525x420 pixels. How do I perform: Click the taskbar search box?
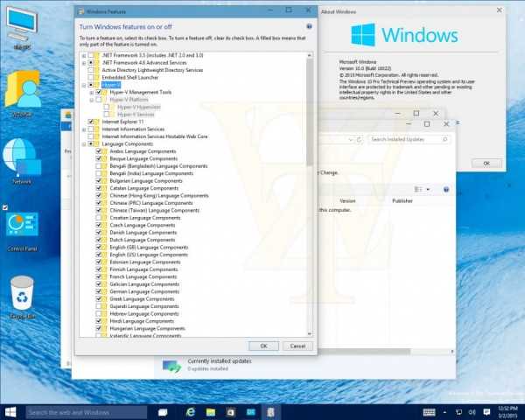tap(86, 412)
